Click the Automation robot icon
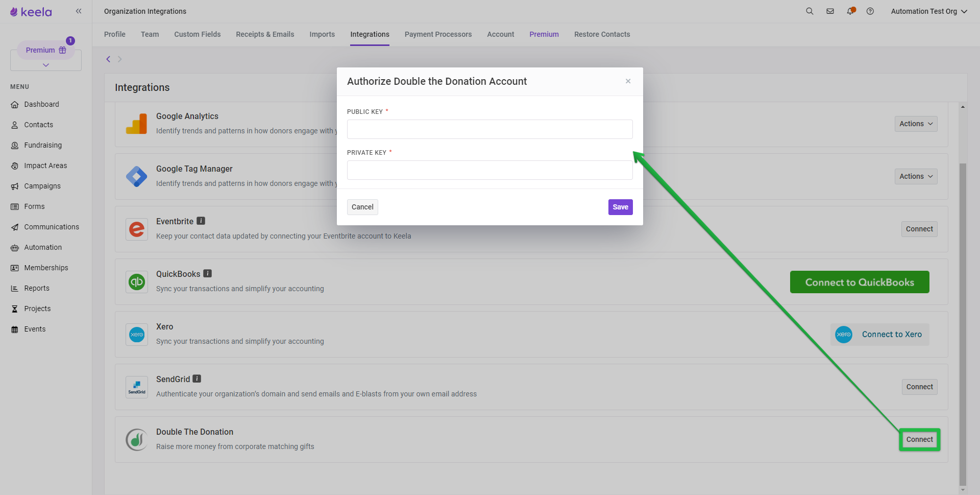980x495 pixels. [x=15, y=248]
